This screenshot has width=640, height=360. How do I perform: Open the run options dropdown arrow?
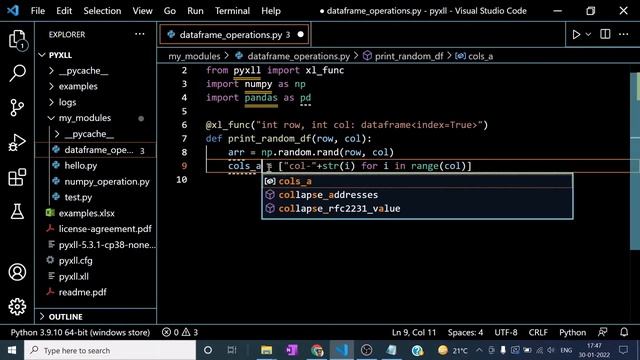click(588, 35)
